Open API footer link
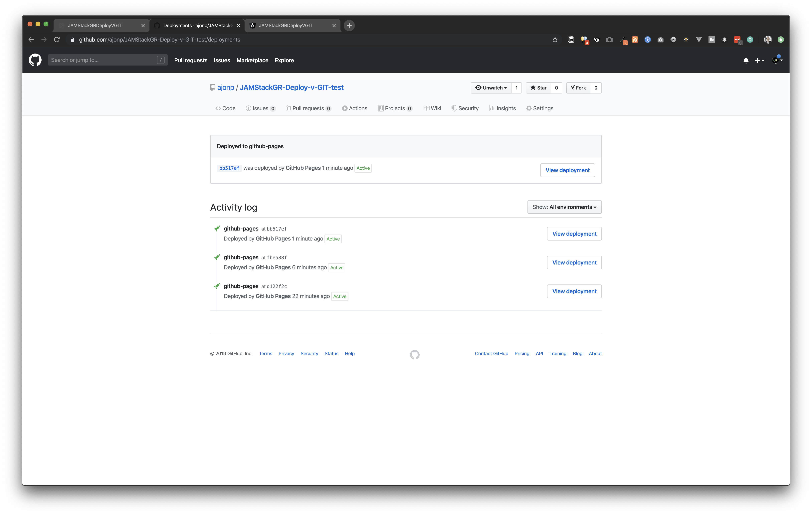Image resolution: width=812 pixels, height=515 pixels. (539, 353)
